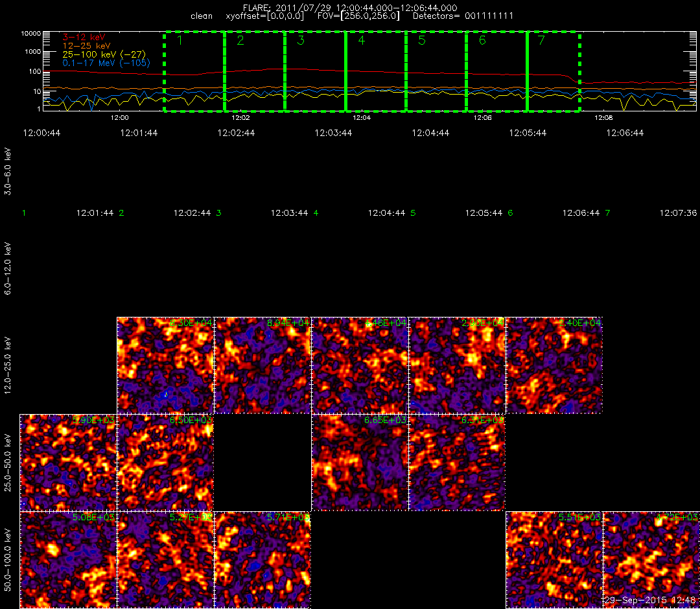The image size is (700, 609).
Task: Click the image labeled 2.40E+04
Action: pyautogui.click(x=554, y=365)
